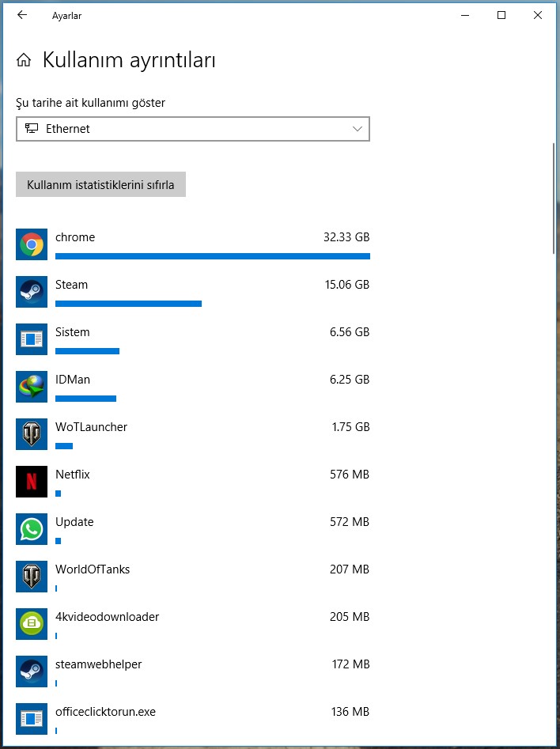This screenshot has width=560, height=749.
Task: Click the steamwebhelper icon
Action: coord(32,672)
